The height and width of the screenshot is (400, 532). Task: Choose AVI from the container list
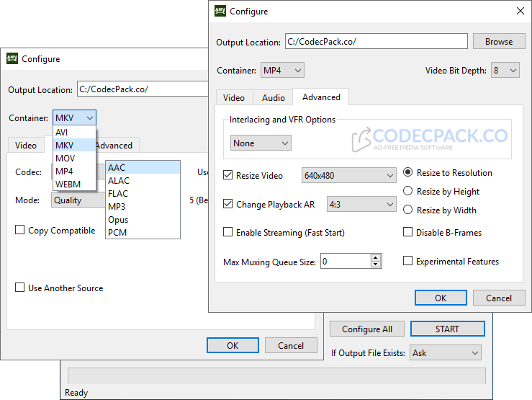[x=74, y=132]
